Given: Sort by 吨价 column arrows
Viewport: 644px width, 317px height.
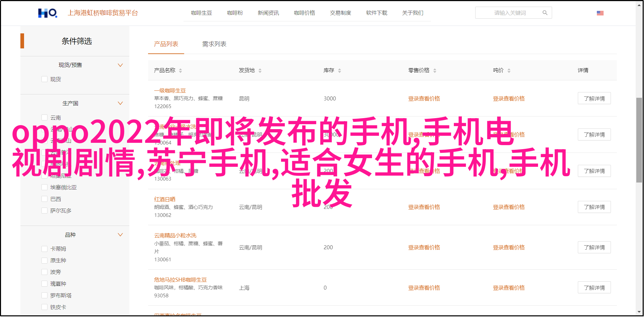Looking at the screenshot, I should click(509, 70).
